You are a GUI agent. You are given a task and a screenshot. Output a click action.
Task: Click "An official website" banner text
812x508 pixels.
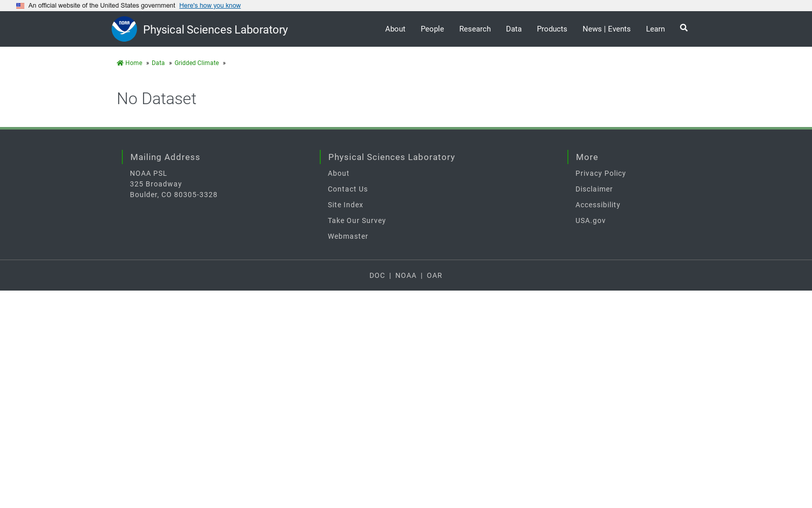(101, 6)
